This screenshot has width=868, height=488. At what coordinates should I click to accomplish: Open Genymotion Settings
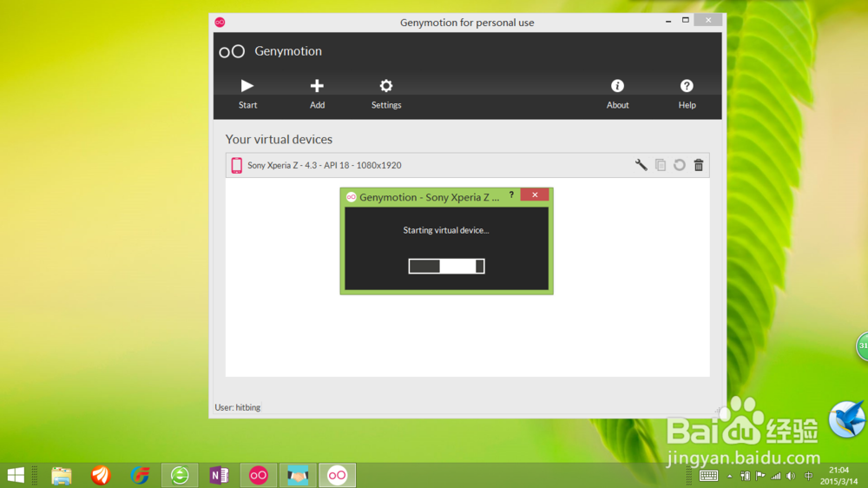(386, 94)
